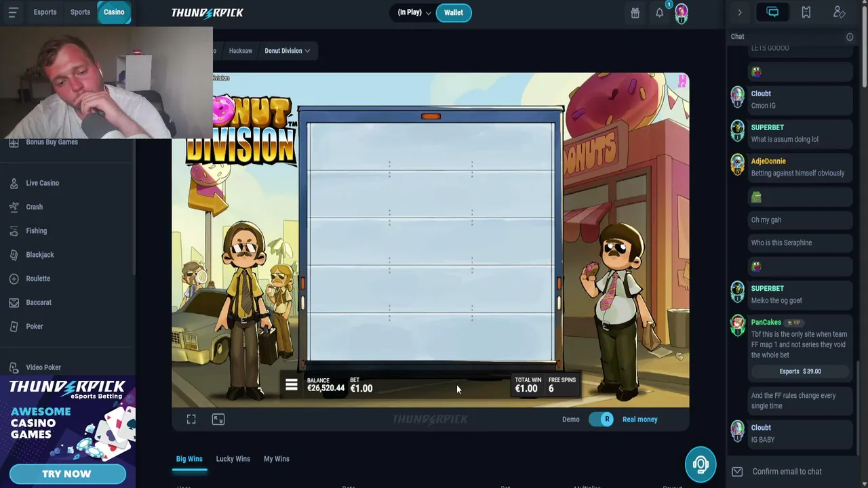868x488 pixels.
Task: Open the user profile avatar
Action: [x=681, y=12]
